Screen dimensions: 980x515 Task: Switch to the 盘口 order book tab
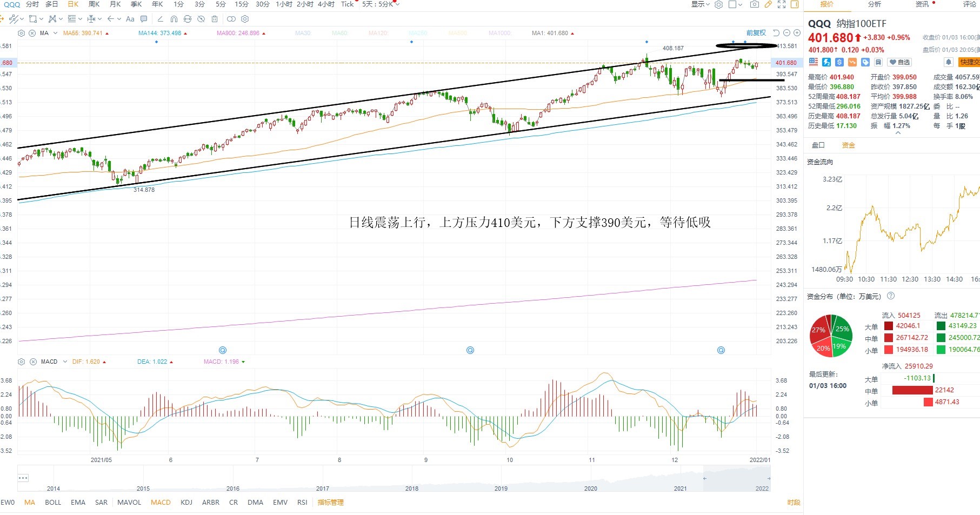818,145
